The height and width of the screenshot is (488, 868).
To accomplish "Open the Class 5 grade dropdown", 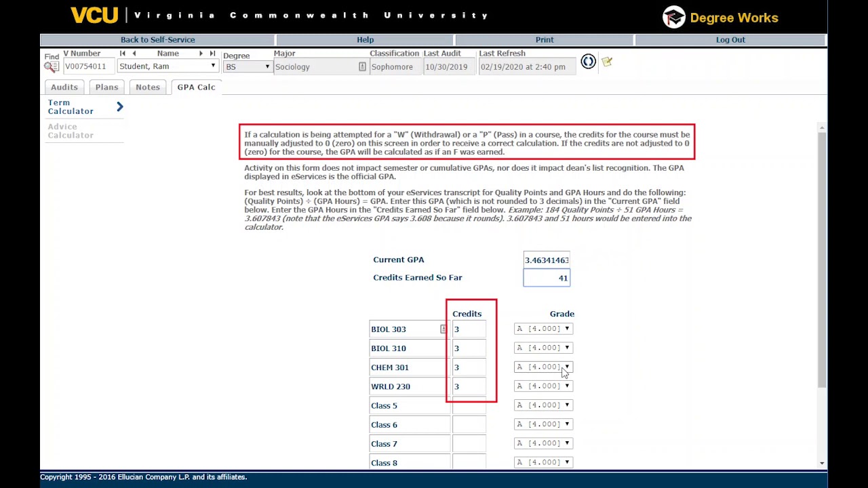I will (x=543, y=405).
